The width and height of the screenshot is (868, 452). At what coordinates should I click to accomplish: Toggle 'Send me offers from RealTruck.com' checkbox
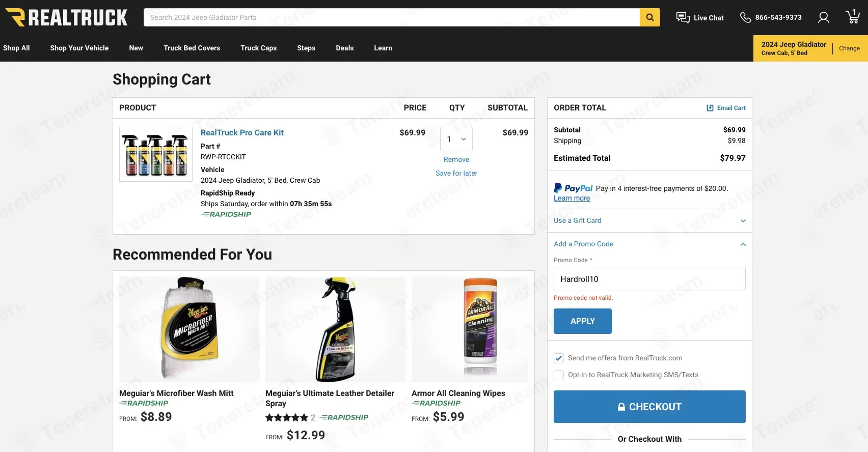(559, 358)
